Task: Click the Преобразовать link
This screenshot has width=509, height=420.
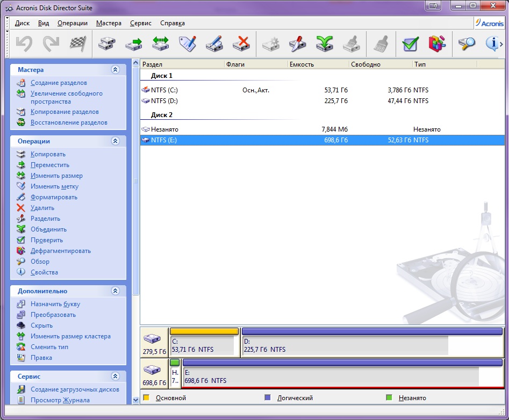Action: (x=53, y=315)
